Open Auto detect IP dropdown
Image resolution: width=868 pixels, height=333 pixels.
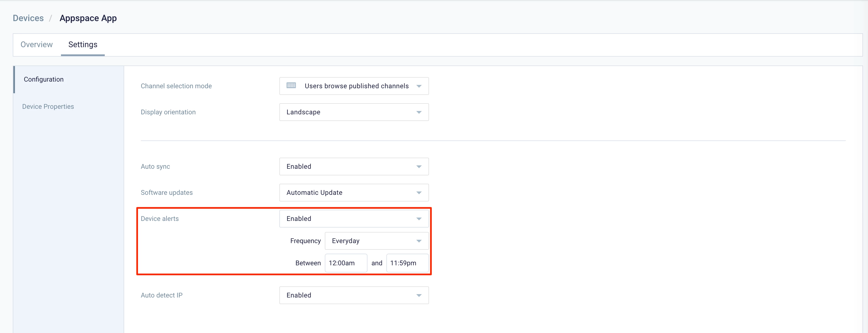(x=353, y=295)
